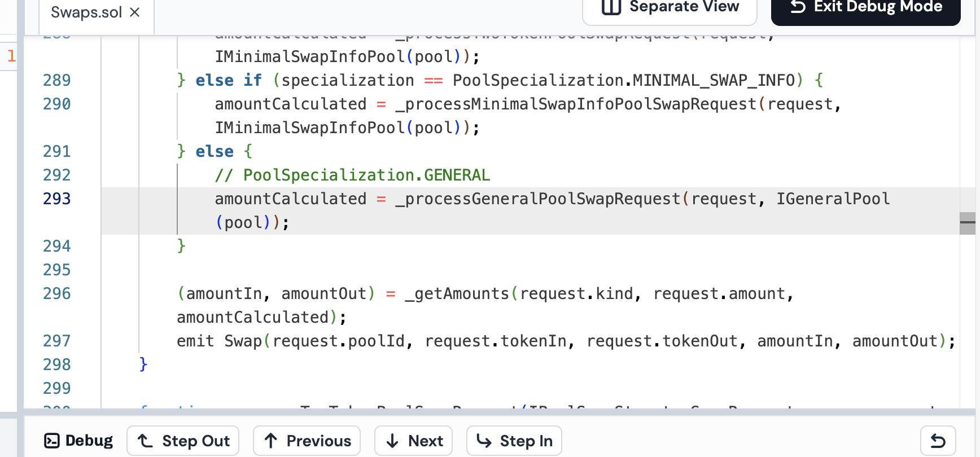Click the _getAmounts function call
980x457 pixels.
click(457, 294)
